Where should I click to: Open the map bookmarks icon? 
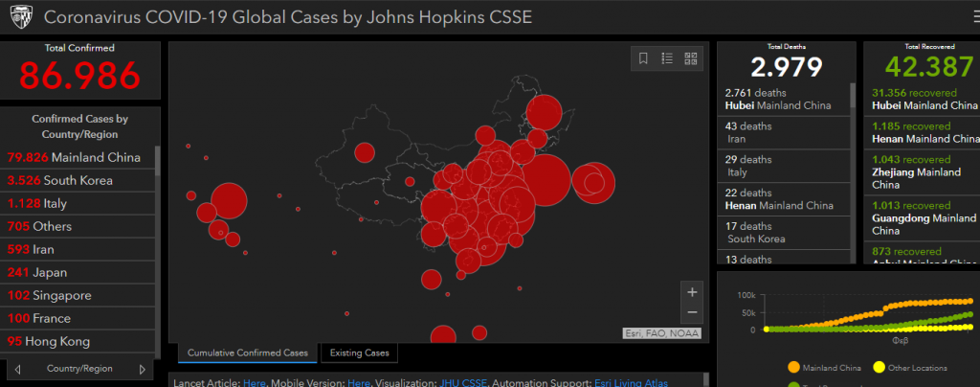[643, 58]
